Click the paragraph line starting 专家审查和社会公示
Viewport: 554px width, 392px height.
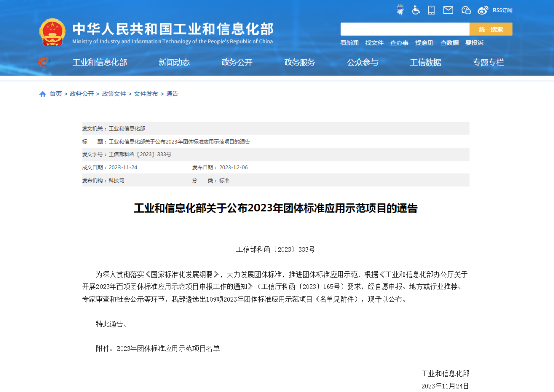pyautogui.click(x=246, y=300)
